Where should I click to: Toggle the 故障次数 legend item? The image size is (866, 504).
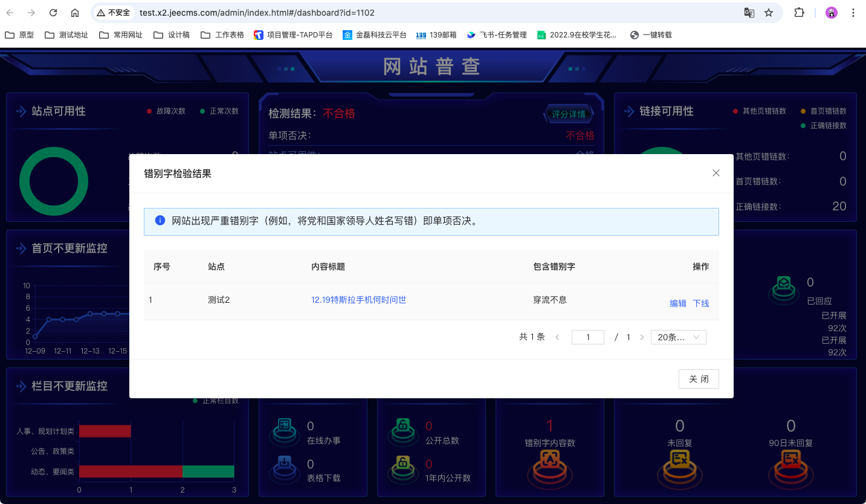pos(166,111)
